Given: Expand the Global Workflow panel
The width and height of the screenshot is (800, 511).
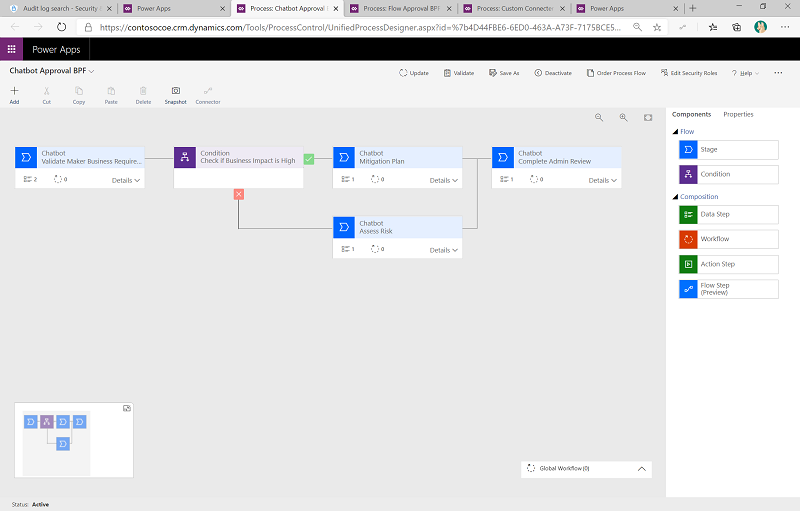Looking at the screenshot, I should pos(642,469).
